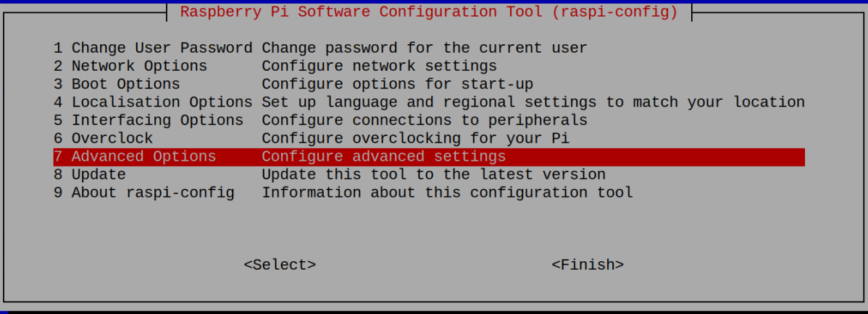The height and width of the screenshot is (314, 868).
Task: Click 'Set up language and regional settings' text
Action: 533,103
